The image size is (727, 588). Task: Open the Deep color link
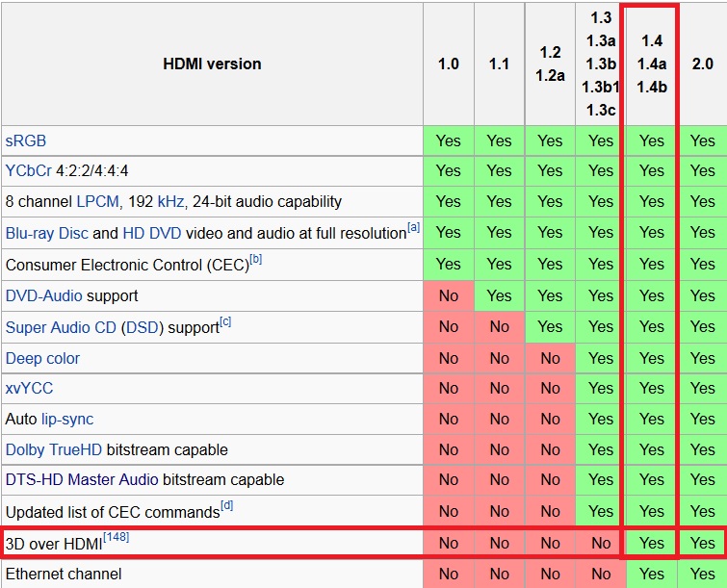42,359
